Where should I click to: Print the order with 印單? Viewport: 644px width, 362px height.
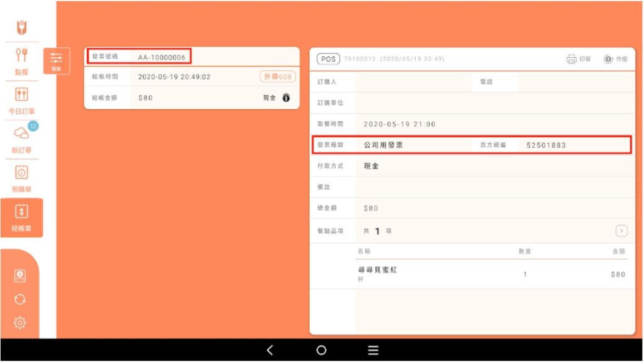click(x=579, y=59)
